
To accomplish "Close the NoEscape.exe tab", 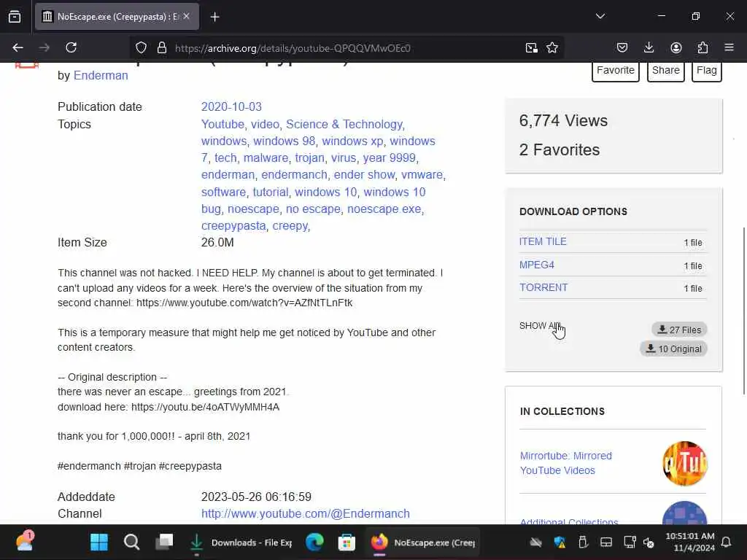I will [186, 16].
